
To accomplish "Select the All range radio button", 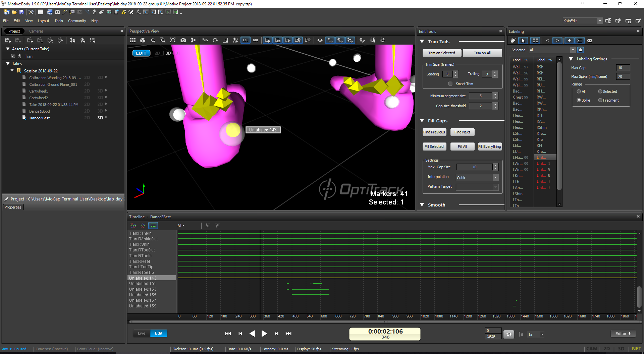I will click(579, 92).
